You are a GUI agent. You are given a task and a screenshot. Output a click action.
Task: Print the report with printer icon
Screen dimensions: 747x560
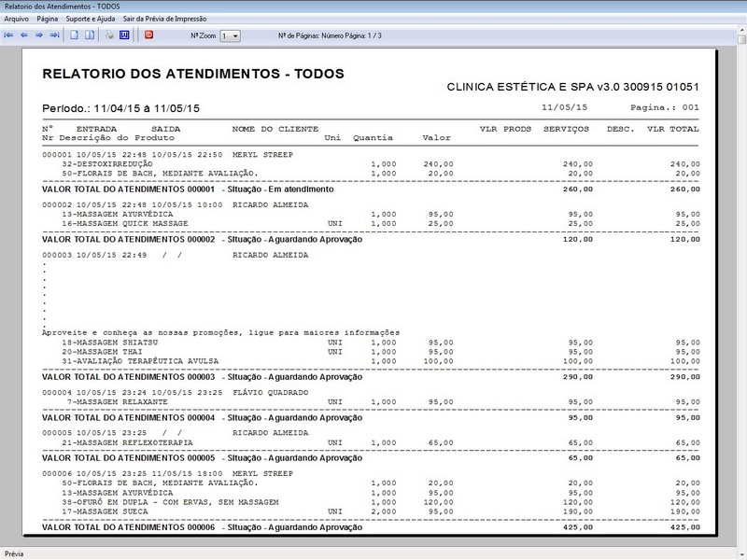coord(109,35)
